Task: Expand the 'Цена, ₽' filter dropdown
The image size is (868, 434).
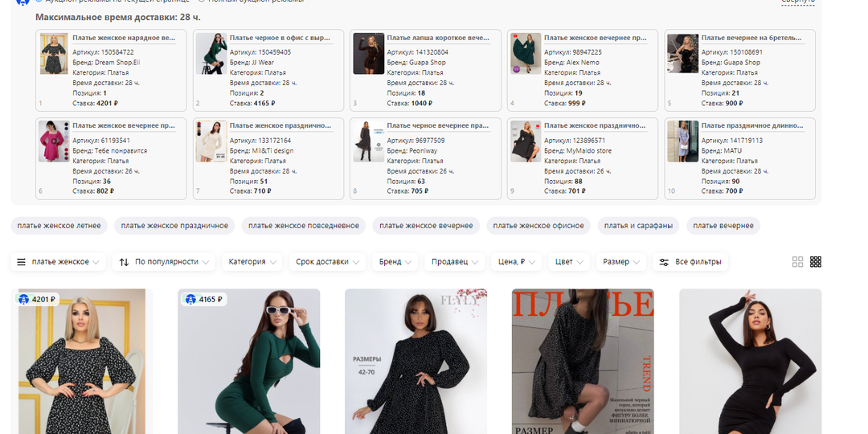Action: [x=517, y=262]
